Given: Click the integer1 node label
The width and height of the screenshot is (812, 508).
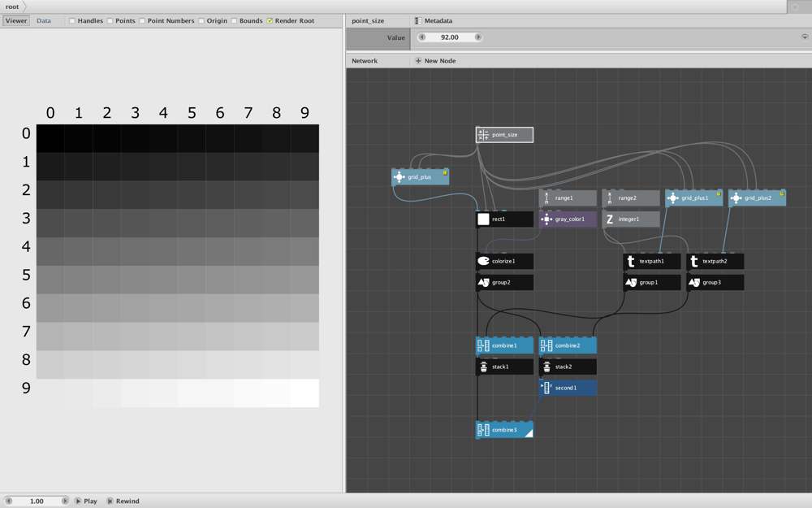Looking at the screenshot, I should pyautogui.click(x=628, y=219).
